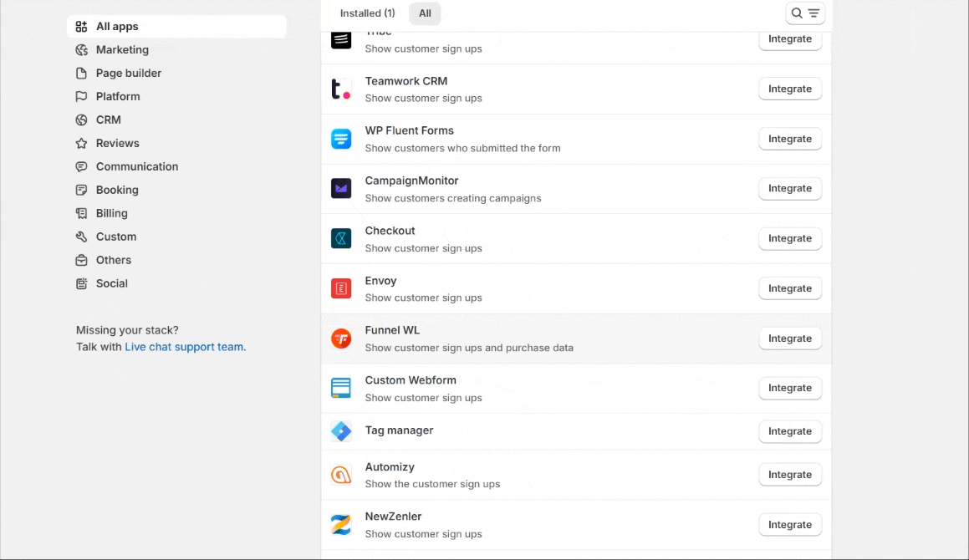Integrate the WP Fluent Forms app
Image resolution: width=969 pixels, height=560 pixels.
pyautogui.click(x=790, y=139)
